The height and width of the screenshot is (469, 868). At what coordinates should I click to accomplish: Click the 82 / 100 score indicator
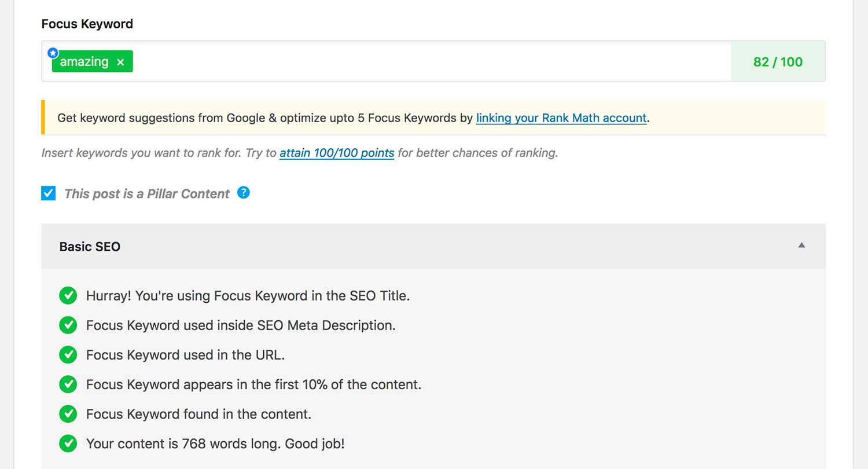pyautogui.click(x=778, y=61)
